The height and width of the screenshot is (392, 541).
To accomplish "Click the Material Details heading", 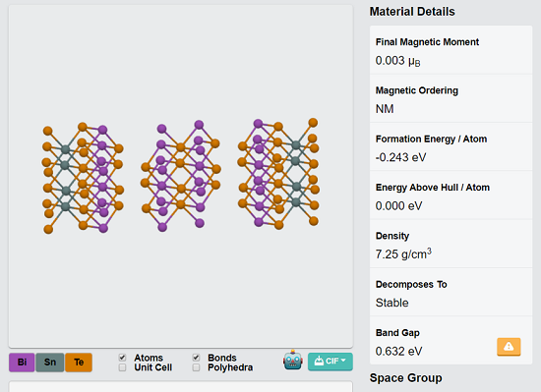I will 412,12.
